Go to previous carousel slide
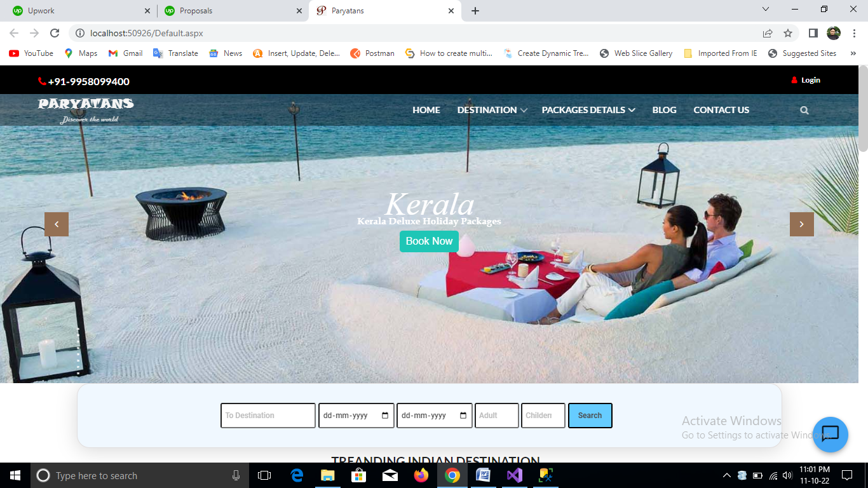Image resolution: width=868 pixels, height=488 pixels. [x=57, y=224]
